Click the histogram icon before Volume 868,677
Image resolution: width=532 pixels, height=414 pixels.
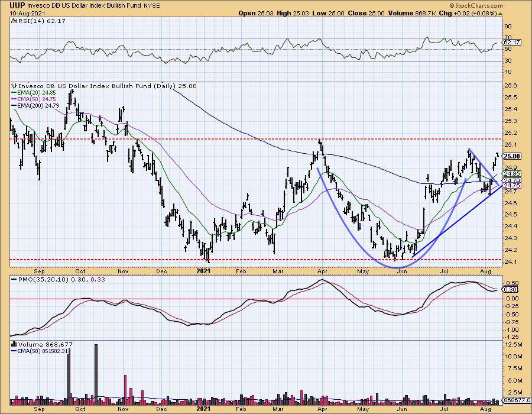pyautogui.click(x=14, y=344)
